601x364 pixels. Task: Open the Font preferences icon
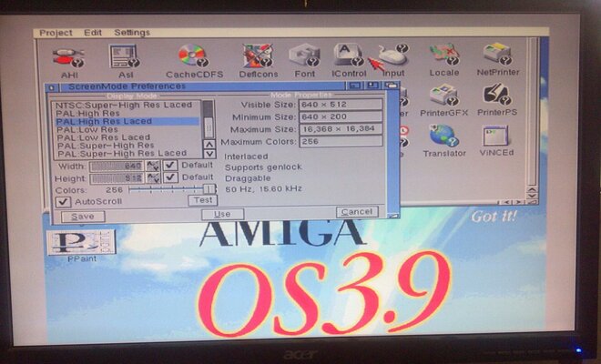click(304, 56)
